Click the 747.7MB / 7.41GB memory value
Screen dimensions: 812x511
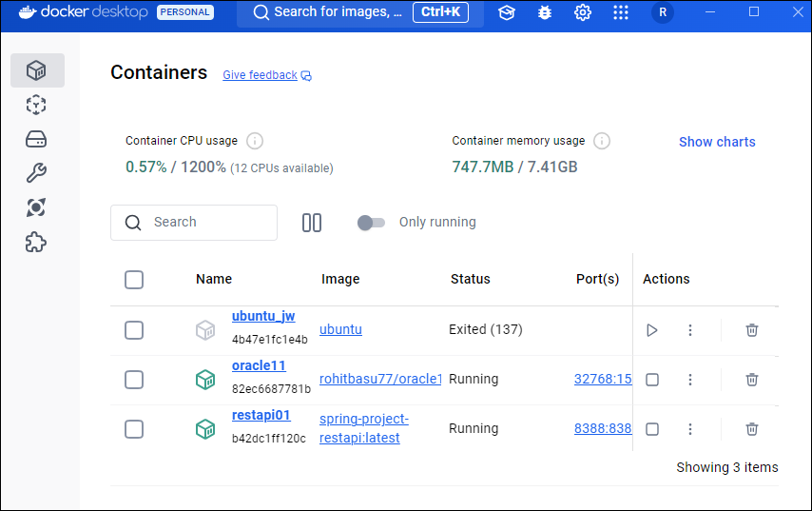point(514,167)
